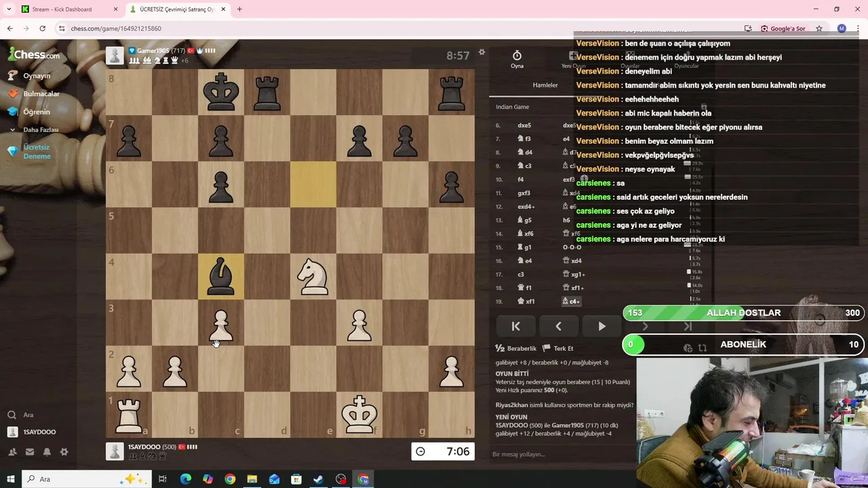This screenshot has height=488, width=868.
Task: Click the Ücretsiz Deneme diamond link
Action: 37,152
